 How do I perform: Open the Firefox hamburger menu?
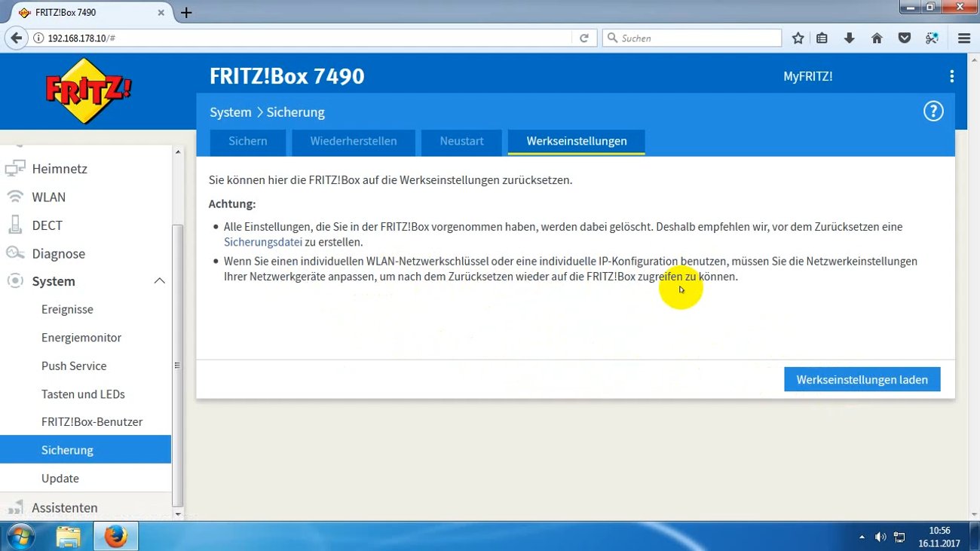(x=963, y=38)
